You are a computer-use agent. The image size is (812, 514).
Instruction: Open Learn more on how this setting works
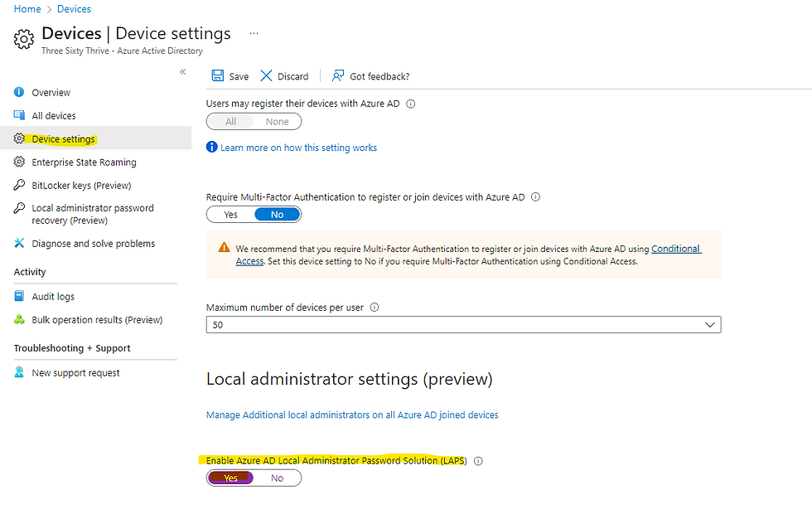click(299, 148)
